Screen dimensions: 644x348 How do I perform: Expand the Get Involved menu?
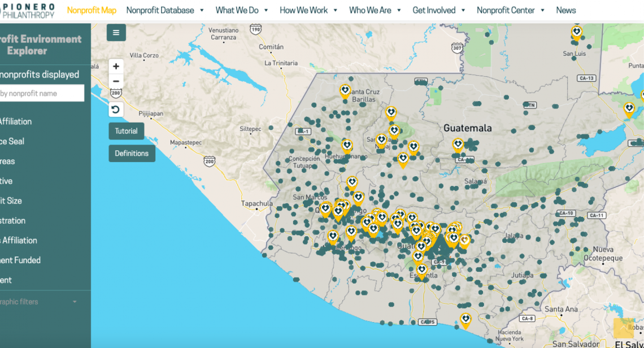point(438,10)
